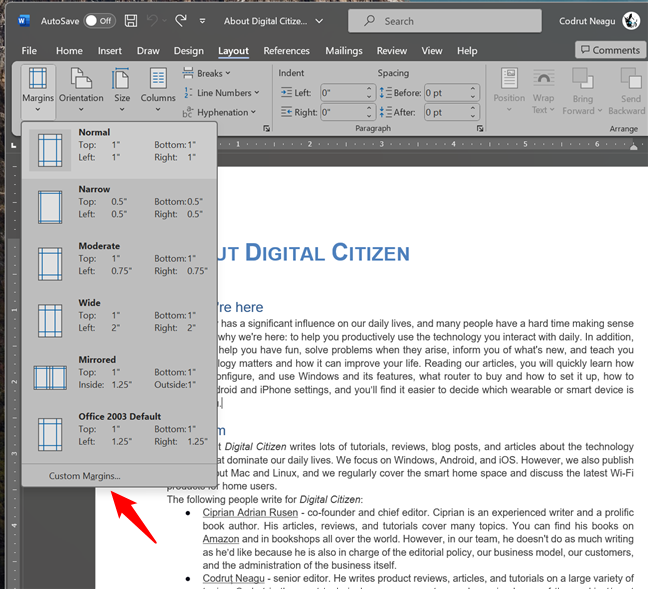
Task: Toggle the AutoSave switch
Action: coord(99,21)
